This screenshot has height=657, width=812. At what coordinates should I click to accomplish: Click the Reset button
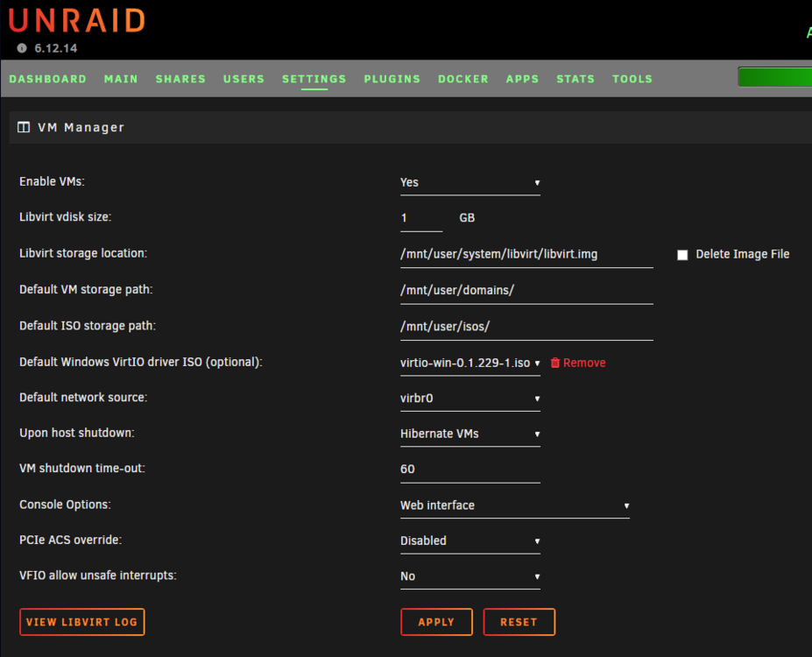[519, 622]
